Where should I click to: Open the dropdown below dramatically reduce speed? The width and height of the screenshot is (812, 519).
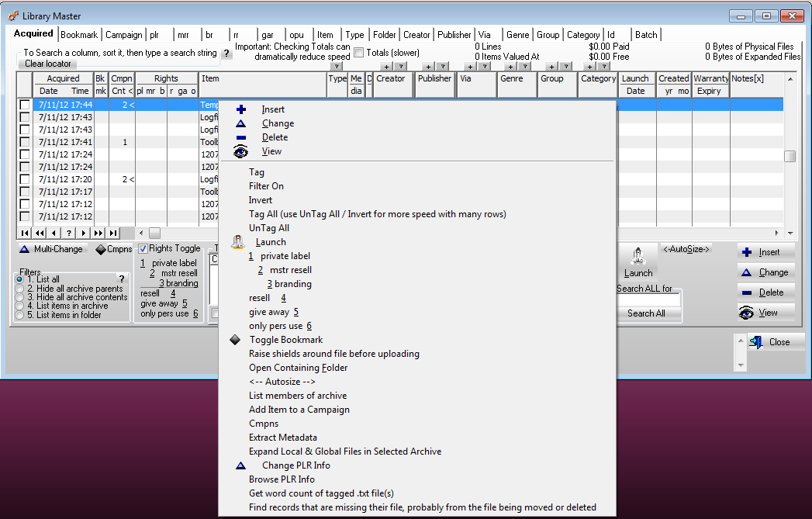(337, 67)
